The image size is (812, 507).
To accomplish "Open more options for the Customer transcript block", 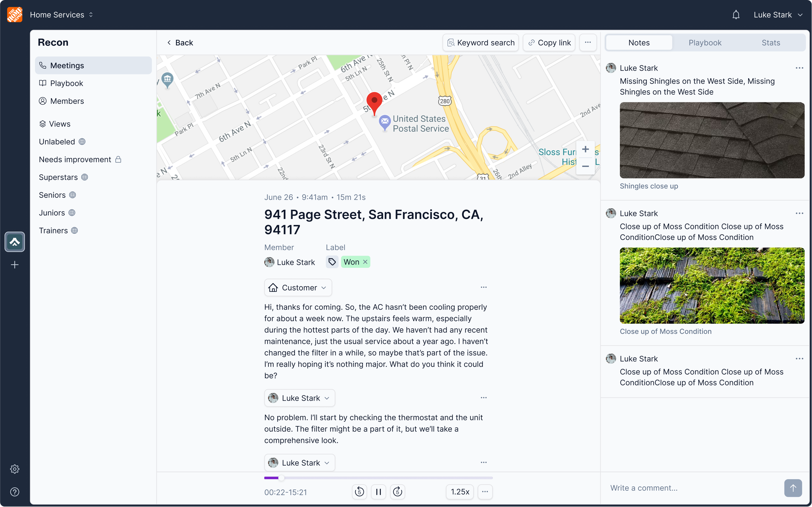I will (x=484, y=287).
